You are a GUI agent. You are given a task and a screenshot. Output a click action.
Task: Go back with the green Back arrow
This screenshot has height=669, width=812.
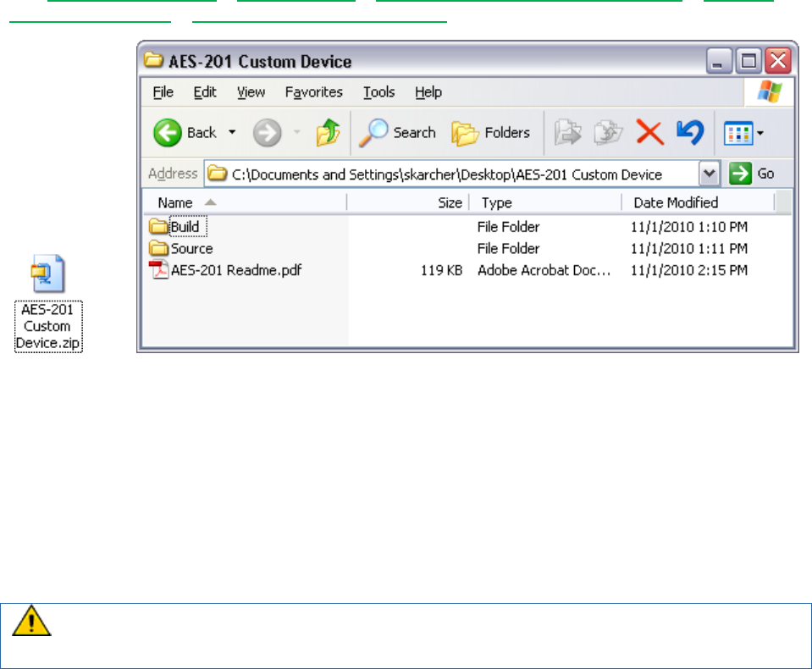click(x=168, y=133)
